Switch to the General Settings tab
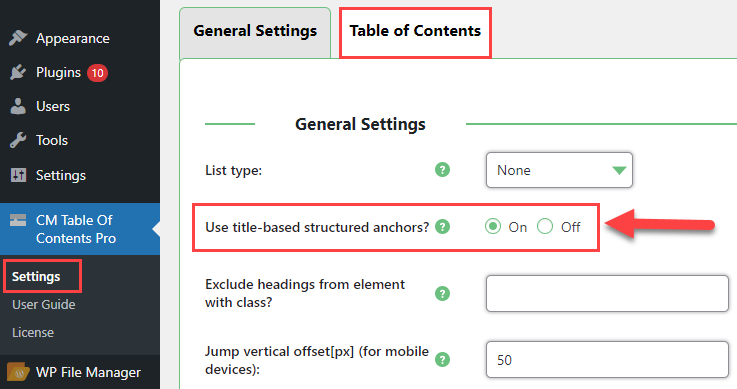737x389 pixels. tap(255, 31)
